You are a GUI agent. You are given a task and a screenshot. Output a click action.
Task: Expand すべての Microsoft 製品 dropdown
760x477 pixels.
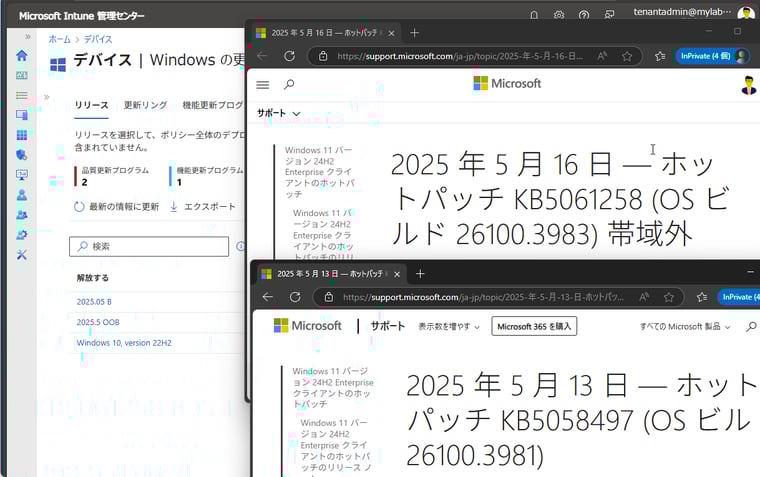point(685,327)
